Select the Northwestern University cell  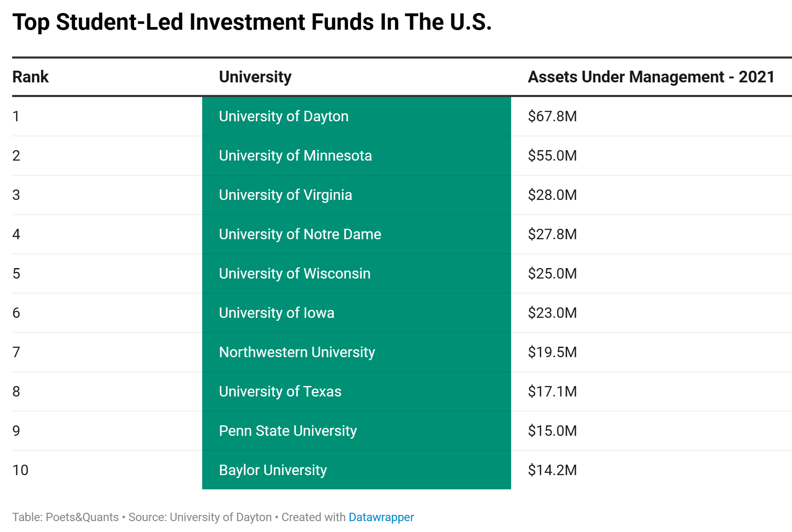point(297,352)
